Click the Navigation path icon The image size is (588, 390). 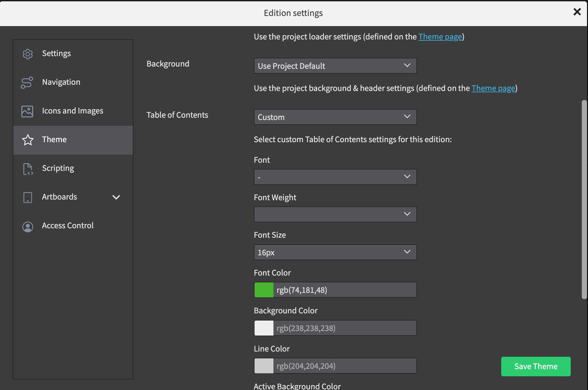27,82
